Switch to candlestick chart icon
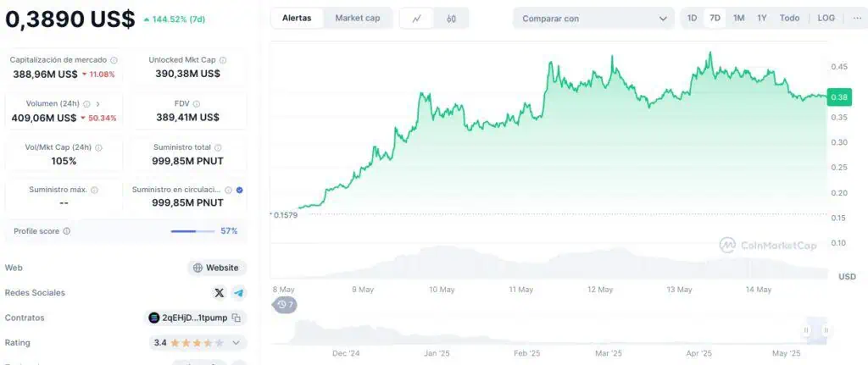The image size is (868, 365). [x=451, y=19]
